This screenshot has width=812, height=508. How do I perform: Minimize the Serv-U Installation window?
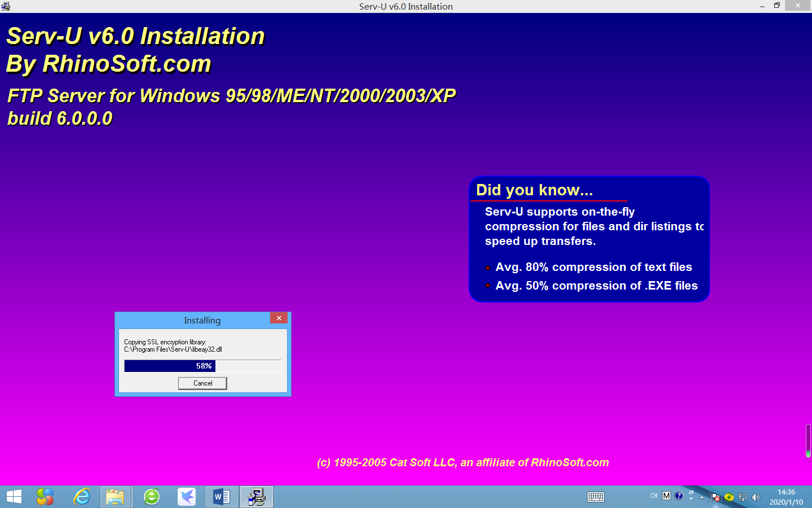762,6
